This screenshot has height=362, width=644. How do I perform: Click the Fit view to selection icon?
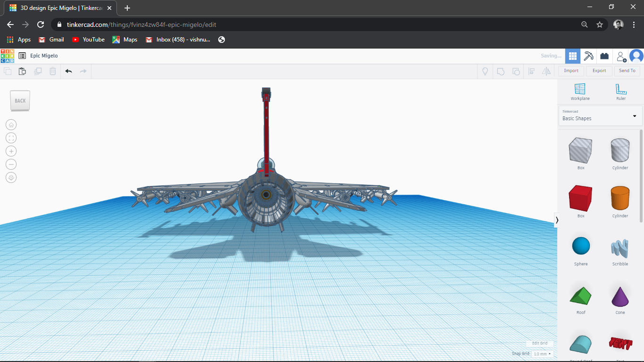click(x=11, y=138)
